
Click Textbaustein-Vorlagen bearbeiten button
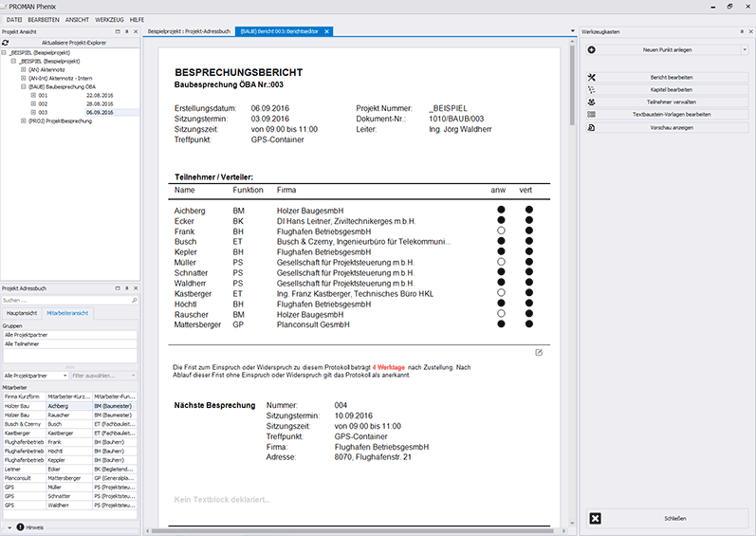[667, 115]
